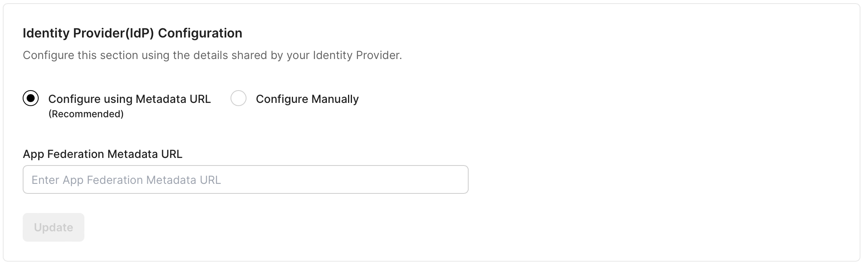This screenshot has width=868, height=268.
Task: Click inside the App Federation Metadata URL field
Action: coord(245,179)
